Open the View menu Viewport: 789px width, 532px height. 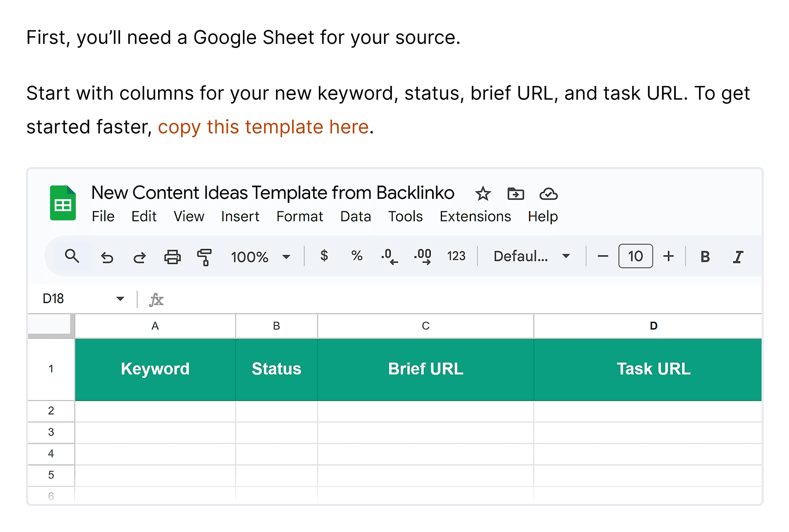tap(189, 216)
